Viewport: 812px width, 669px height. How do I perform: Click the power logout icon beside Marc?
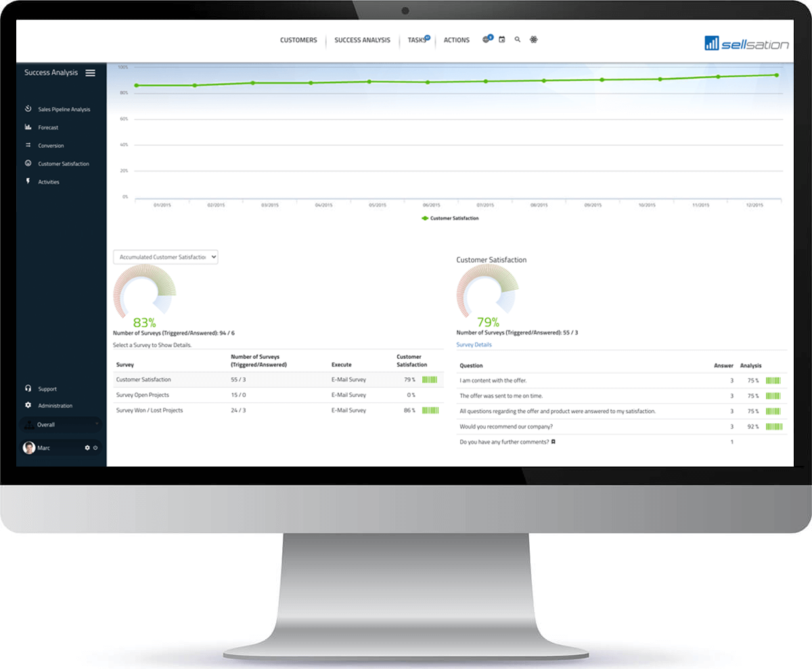(95, 448)
